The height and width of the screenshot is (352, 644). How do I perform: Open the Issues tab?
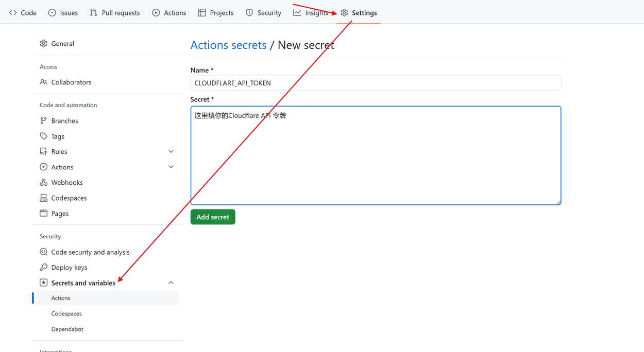(x=63, y=12)
